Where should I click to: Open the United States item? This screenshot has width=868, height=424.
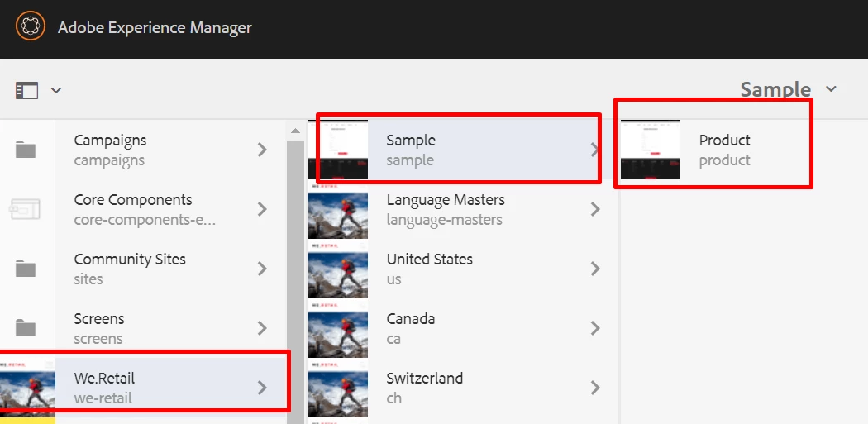463,269
